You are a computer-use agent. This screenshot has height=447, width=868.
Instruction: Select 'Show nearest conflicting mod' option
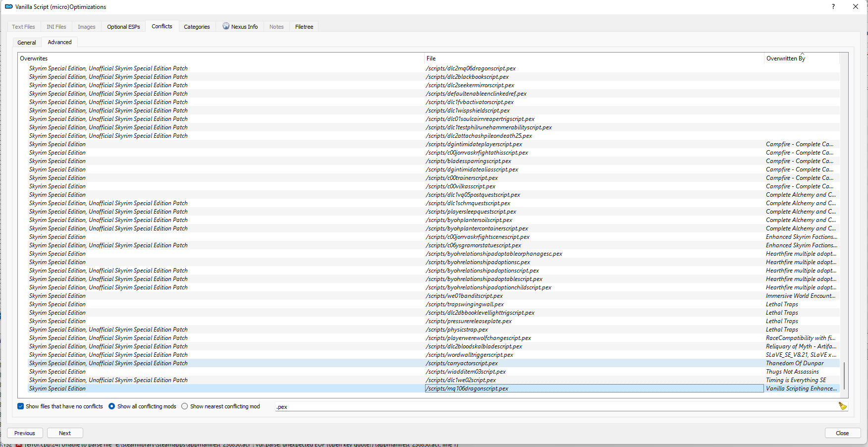220,406
